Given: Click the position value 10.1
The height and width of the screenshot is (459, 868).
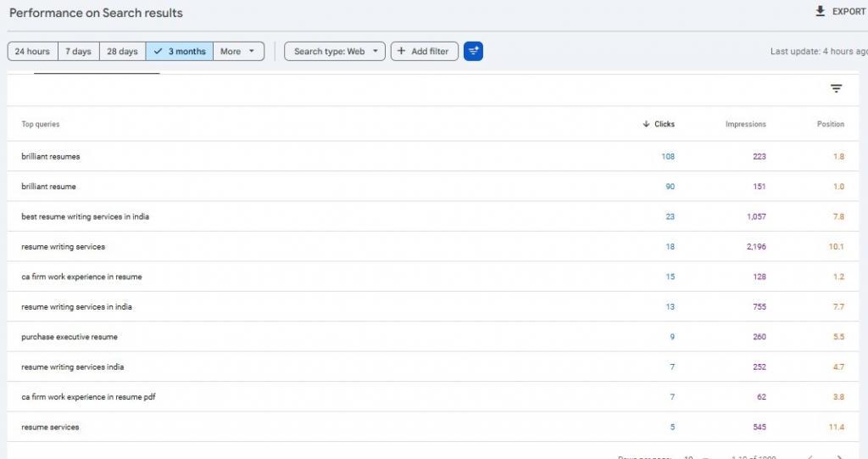Looking at the screenshot, I should 836,247.
